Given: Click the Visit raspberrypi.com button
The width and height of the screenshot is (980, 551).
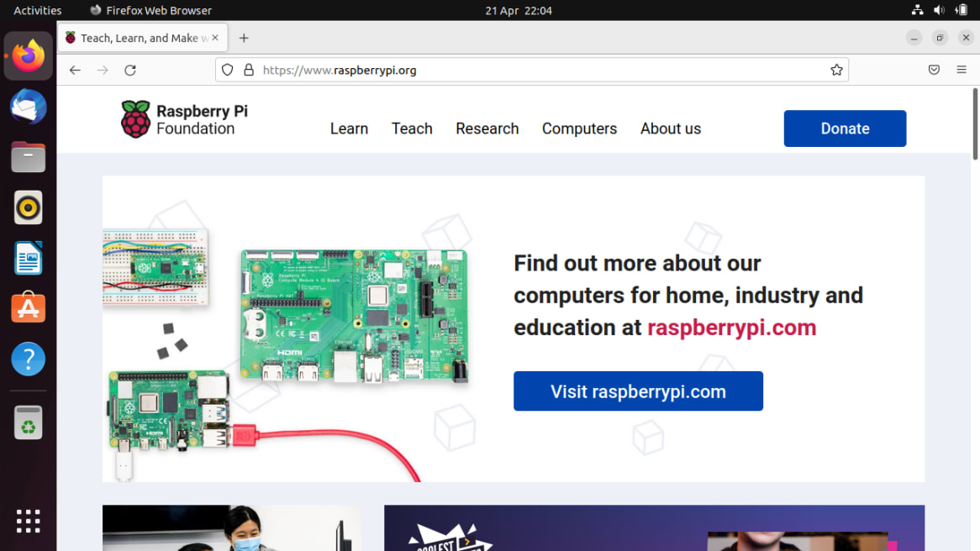Looking at the screenshot, I should [638, 391].
